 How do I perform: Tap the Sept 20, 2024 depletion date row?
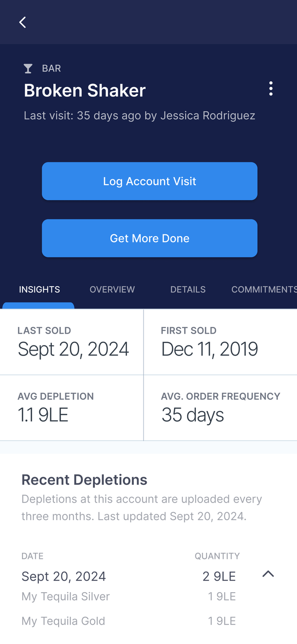64,576
